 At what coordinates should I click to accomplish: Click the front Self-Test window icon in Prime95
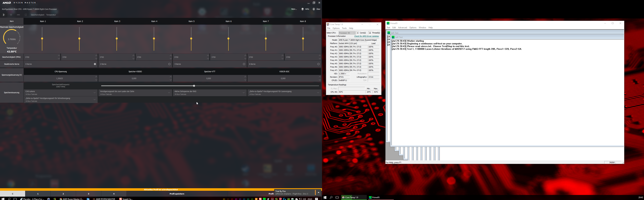[x=393, y=37]
